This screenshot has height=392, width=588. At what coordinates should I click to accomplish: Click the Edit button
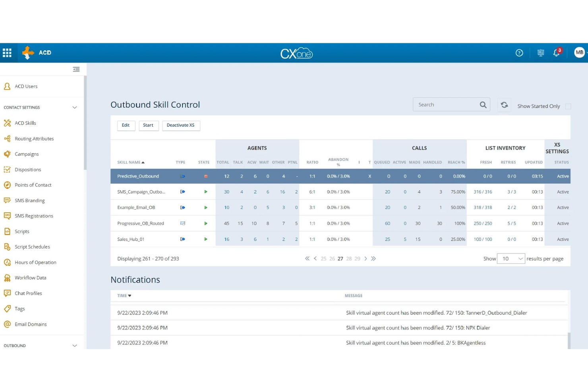click(x=126, y=126)
